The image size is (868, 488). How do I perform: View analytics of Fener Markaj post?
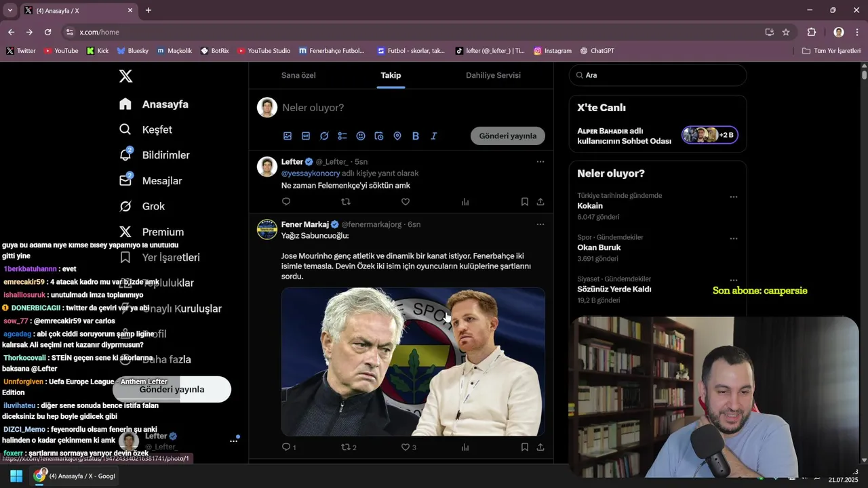tap(465, 447)
